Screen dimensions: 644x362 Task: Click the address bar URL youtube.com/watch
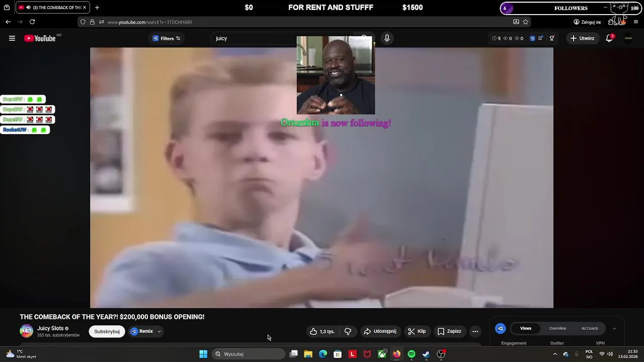click(x=149, y=22)
